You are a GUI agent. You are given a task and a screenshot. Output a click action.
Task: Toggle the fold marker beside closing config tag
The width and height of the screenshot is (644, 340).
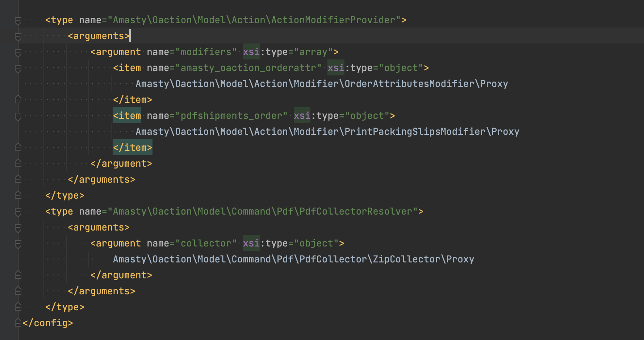[17, 323]
